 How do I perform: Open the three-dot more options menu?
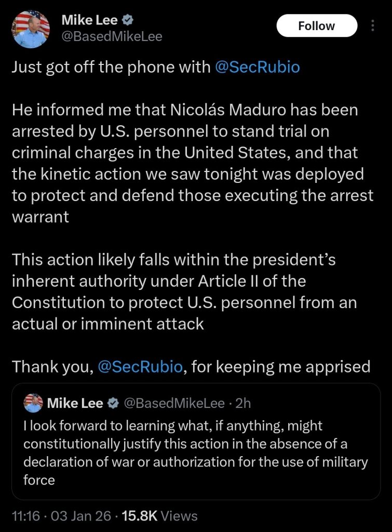tap(373, 26)
